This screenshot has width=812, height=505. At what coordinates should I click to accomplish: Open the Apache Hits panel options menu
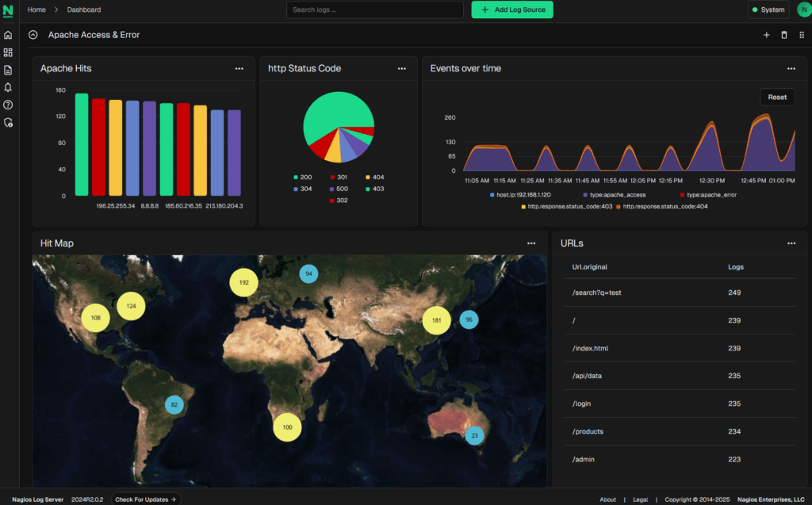[x=239, y=69]
